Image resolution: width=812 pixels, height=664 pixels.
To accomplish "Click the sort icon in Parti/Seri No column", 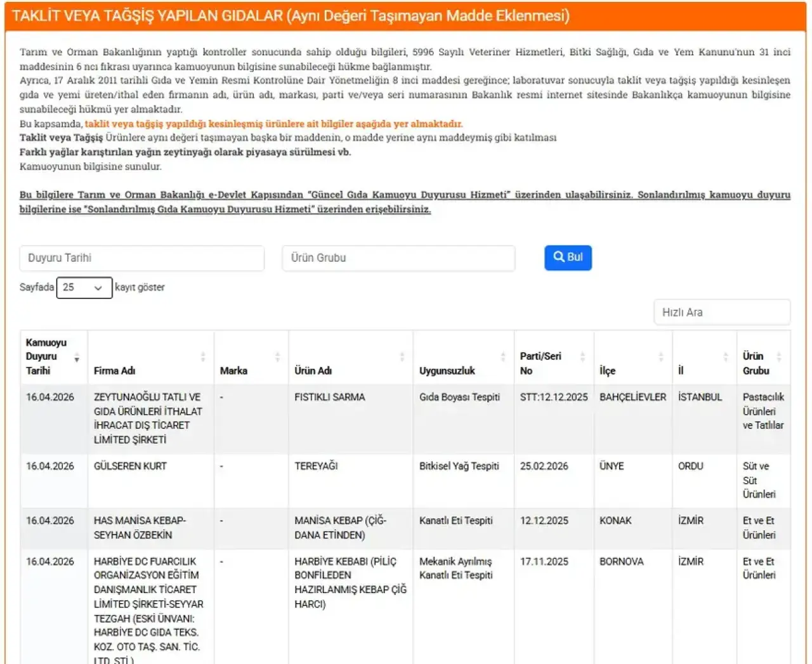I will [x=582, y=358].
